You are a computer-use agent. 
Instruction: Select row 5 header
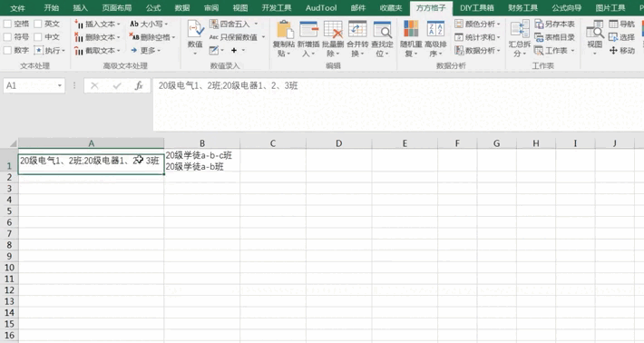[9, 211]
